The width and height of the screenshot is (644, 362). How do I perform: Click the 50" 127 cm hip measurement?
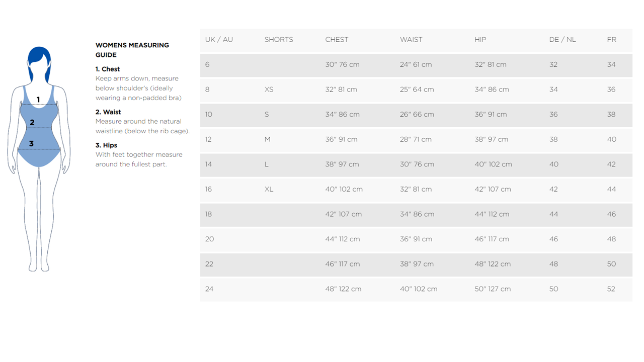493,289
